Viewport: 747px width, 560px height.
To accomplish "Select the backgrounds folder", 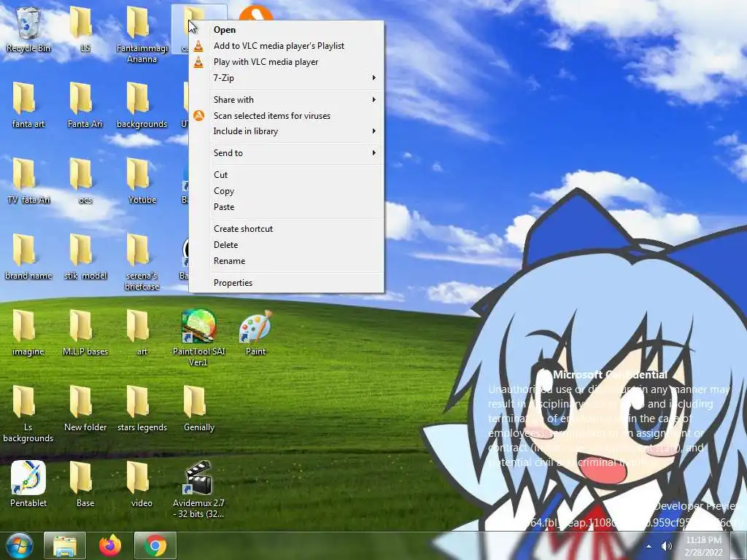I will (x=142, y=105).
